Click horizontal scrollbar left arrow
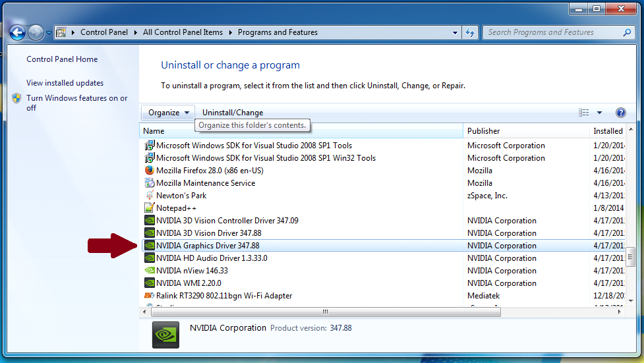 [x=144, y=312]
